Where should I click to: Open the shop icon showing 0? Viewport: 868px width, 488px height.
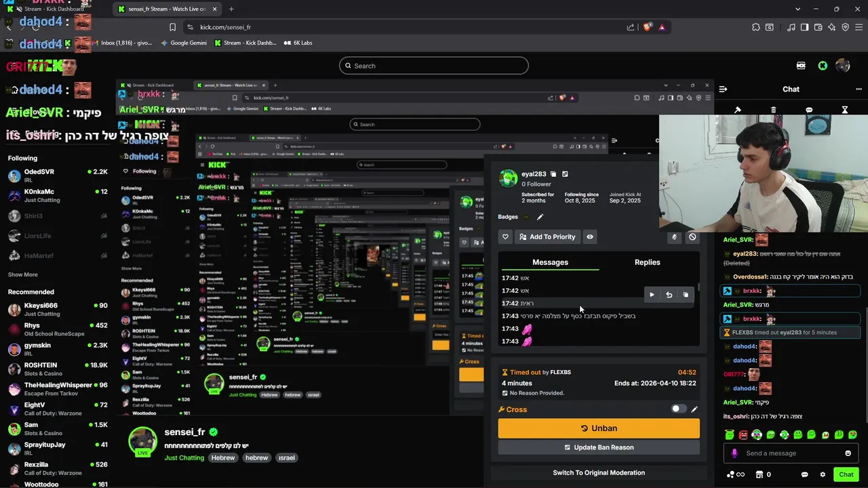763,474
